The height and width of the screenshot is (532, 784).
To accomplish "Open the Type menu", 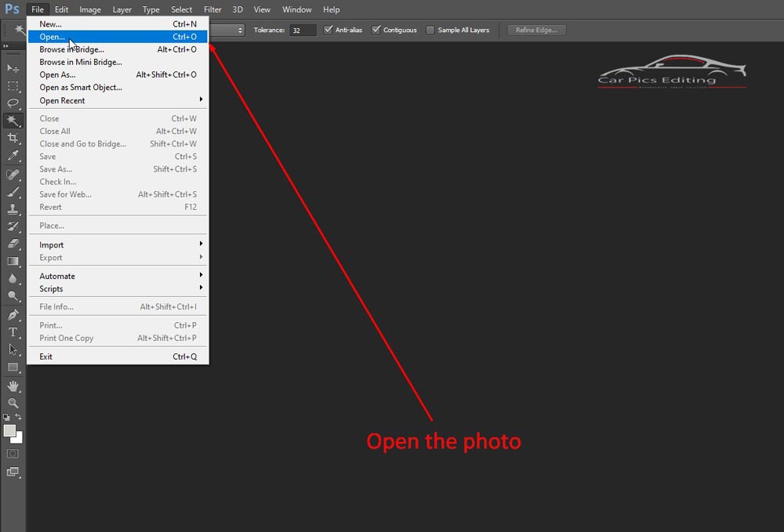I will point(151,9).
